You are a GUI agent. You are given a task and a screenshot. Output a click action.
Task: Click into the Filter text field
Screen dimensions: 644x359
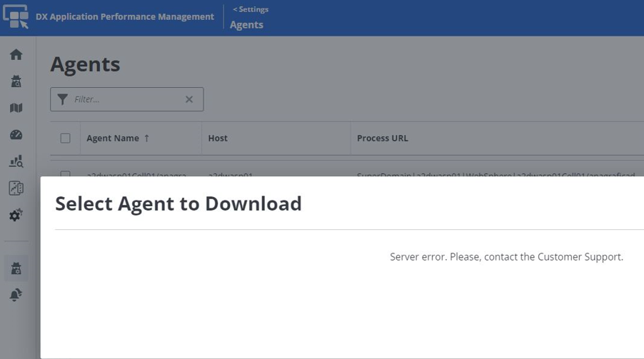tap(126, 99)
